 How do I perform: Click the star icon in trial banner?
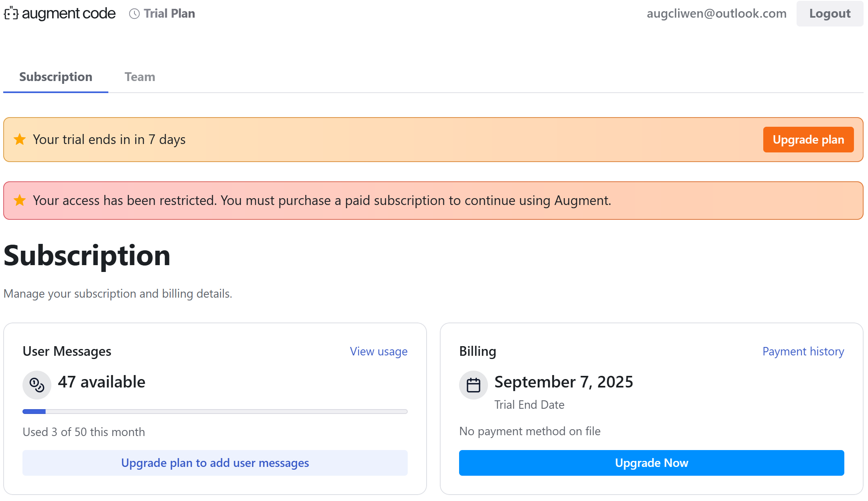(20, 140)
